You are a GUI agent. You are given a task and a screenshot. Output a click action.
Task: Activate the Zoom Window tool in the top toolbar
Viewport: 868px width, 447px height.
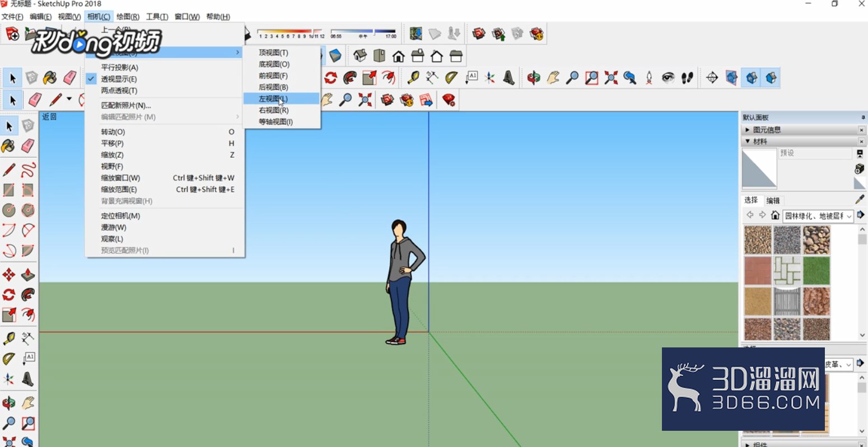click(x=591, y=78)
